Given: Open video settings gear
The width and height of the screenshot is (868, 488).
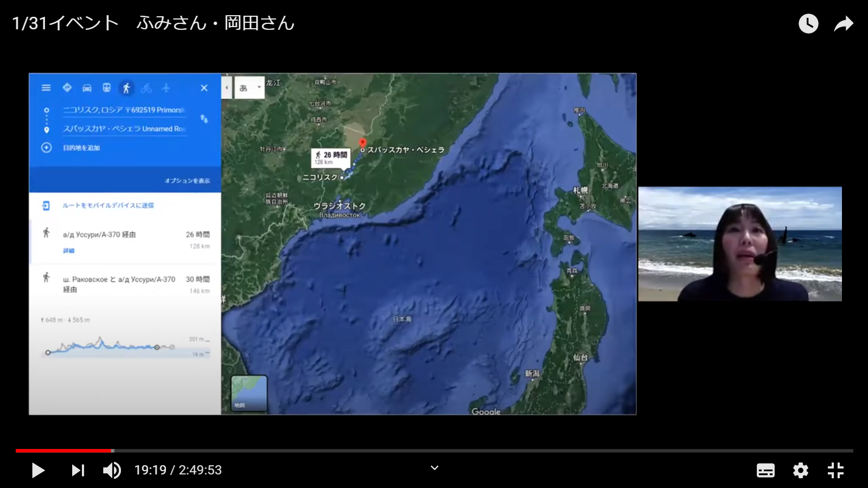Looking at the screenshot, I should coord(801,471).
